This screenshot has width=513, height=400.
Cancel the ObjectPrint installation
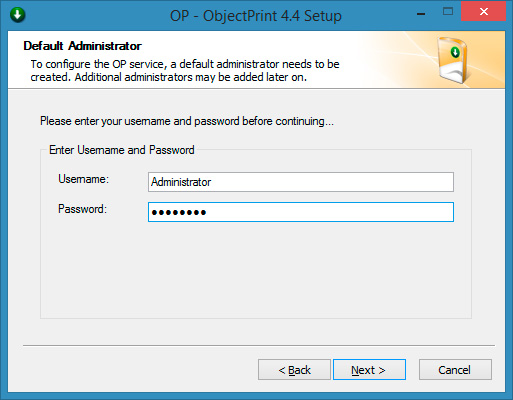tap(455, 370)
